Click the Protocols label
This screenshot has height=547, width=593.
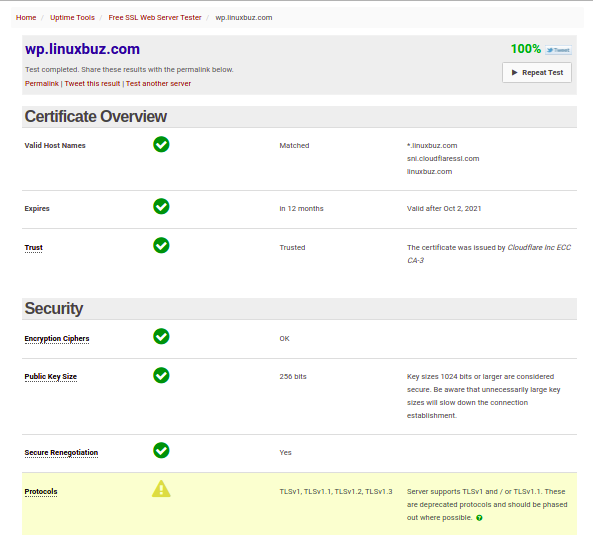coord(41,492)
